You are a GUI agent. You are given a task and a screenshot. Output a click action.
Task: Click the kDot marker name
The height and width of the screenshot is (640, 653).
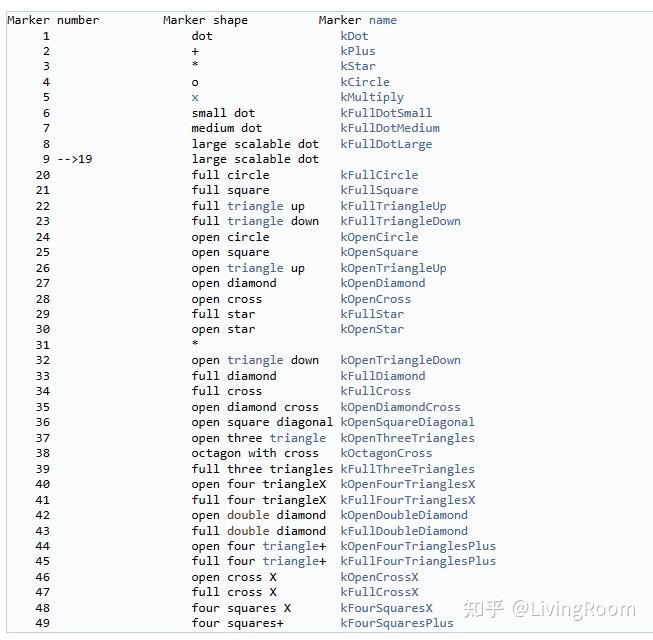point(354,36)
